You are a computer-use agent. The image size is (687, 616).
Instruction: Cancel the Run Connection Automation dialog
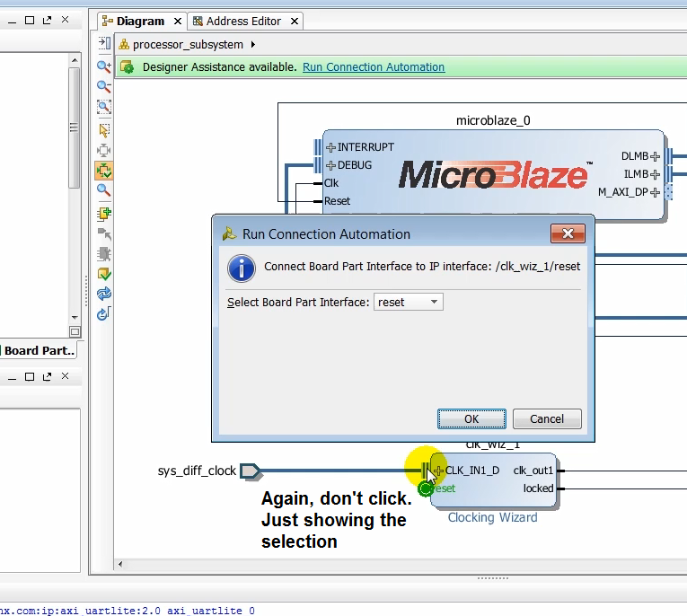pyautogui.click(x=546, y=418)
